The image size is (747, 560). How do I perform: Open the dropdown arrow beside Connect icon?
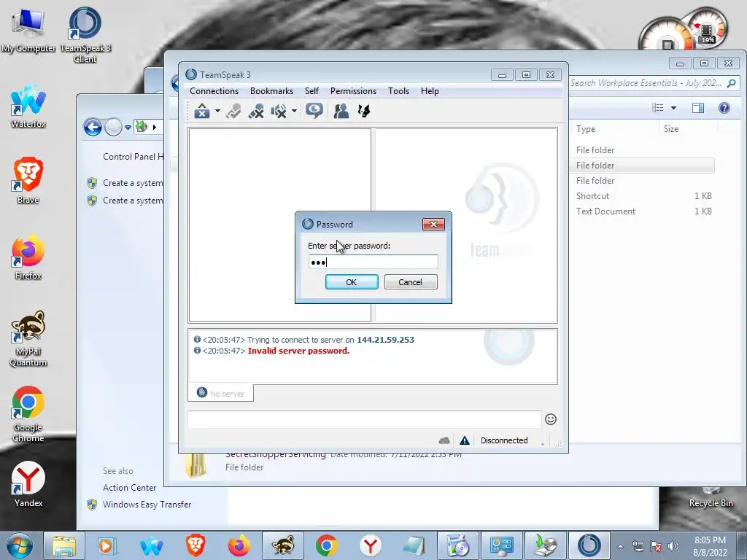[217, 111]
